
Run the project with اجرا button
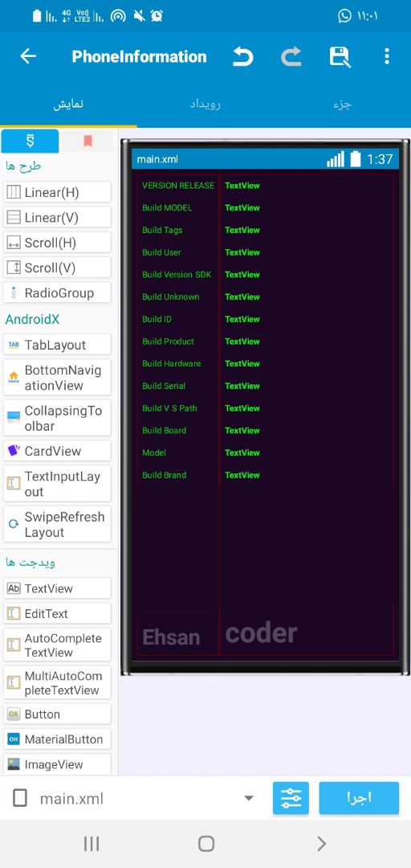pyautogui.click(x=359, y=798)
